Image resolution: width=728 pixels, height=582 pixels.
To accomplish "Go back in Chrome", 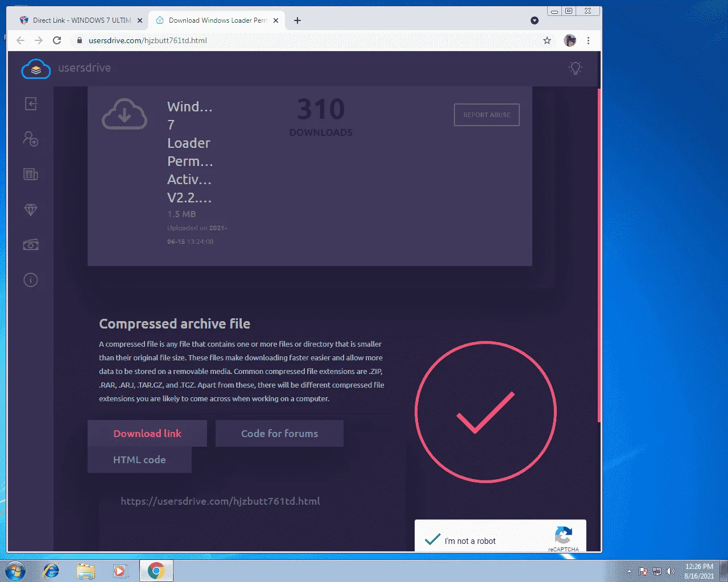I will pyautogui.click(x=20, y=40).
